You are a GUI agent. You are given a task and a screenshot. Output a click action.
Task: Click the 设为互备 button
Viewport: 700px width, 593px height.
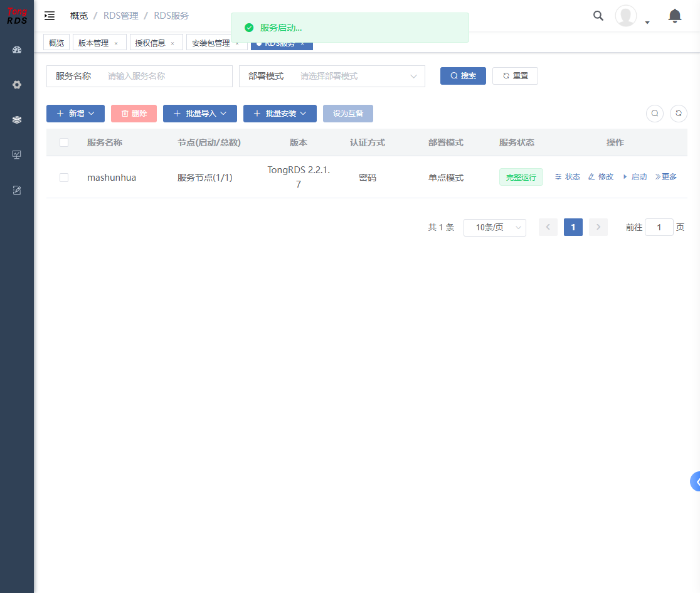tap(348, 114)
